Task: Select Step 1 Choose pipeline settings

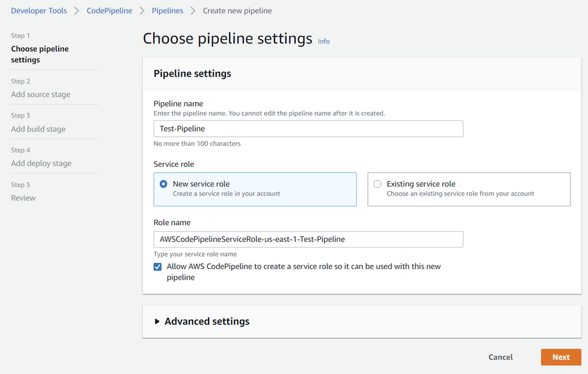Action: click(x=39, y=54)
